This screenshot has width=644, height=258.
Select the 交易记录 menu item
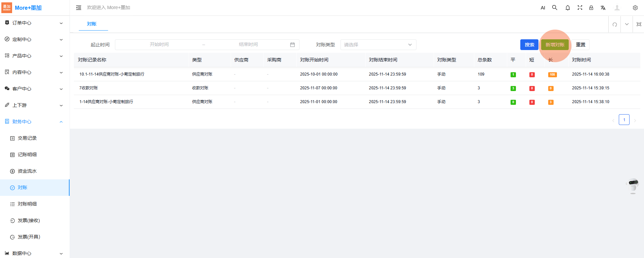(x=27, y=138)
